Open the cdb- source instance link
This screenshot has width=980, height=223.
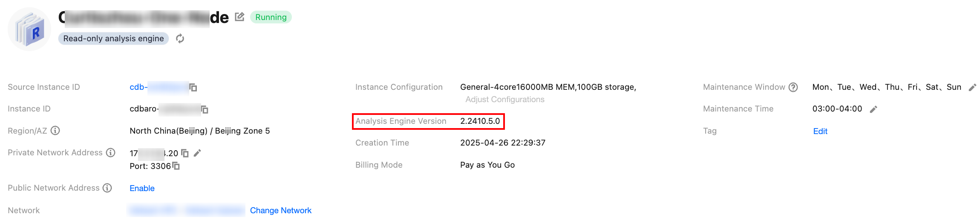tap(138, 87)
